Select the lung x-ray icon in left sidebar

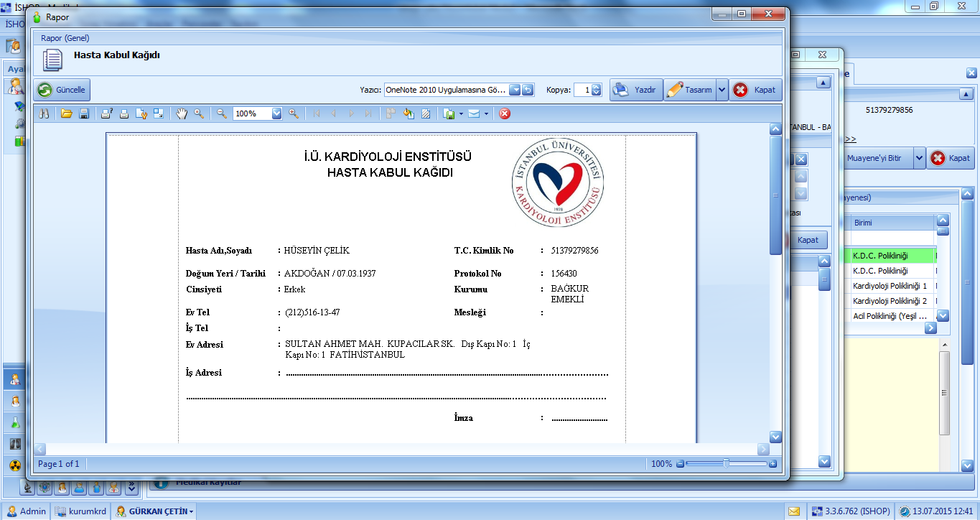click(15, 443)
